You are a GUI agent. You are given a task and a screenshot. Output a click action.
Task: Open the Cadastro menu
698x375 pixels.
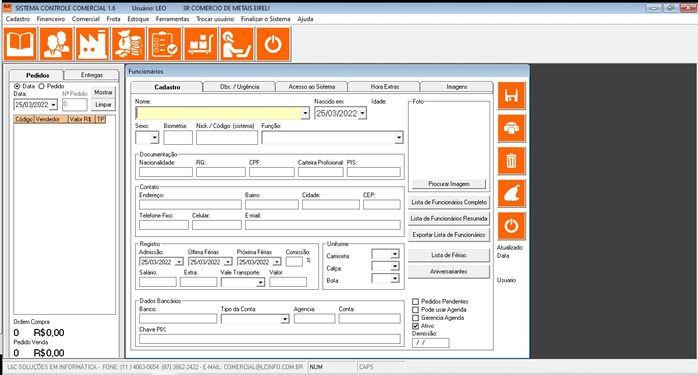18,19
